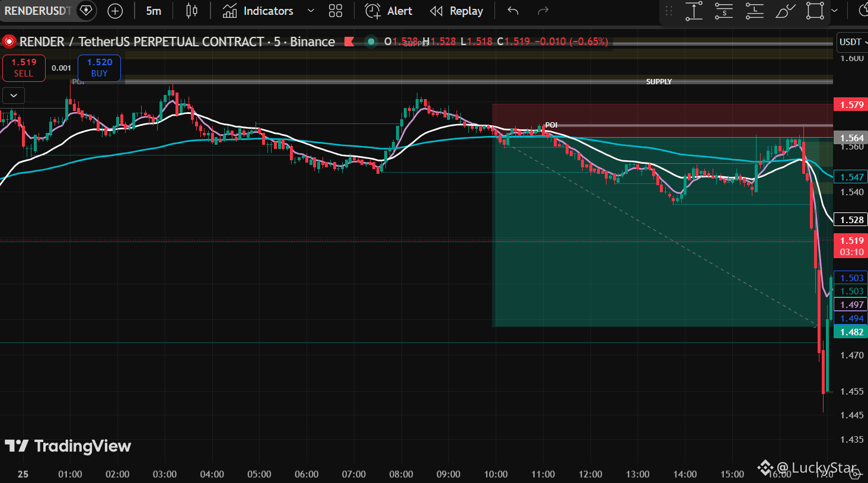Open the candlestick chart type menu

click(192, 11)
